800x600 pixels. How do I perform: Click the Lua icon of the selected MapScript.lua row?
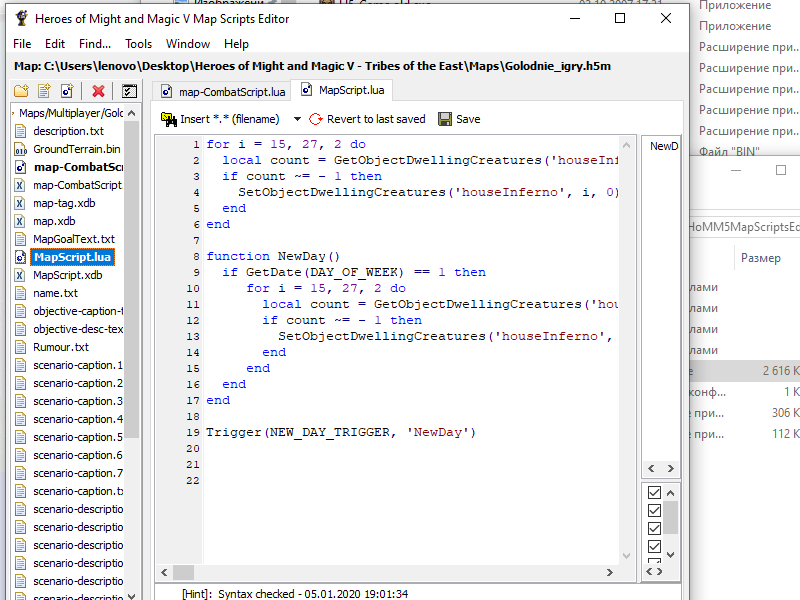tap(20, 257)
